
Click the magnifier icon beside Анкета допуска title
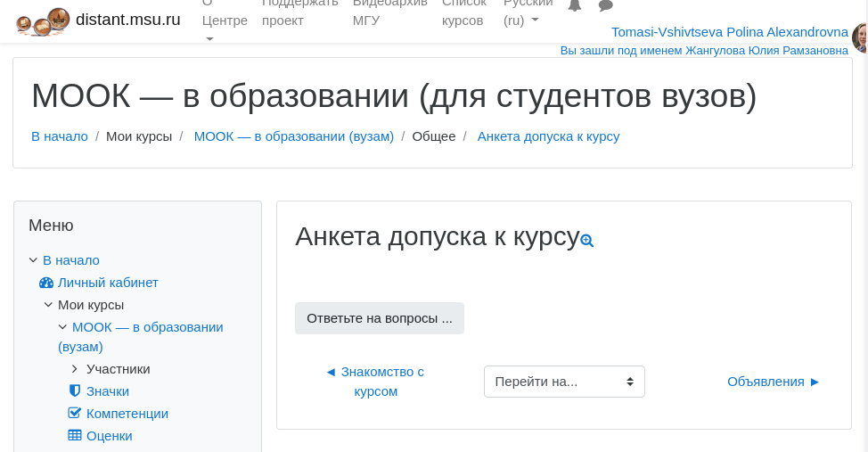pos(586,241)
